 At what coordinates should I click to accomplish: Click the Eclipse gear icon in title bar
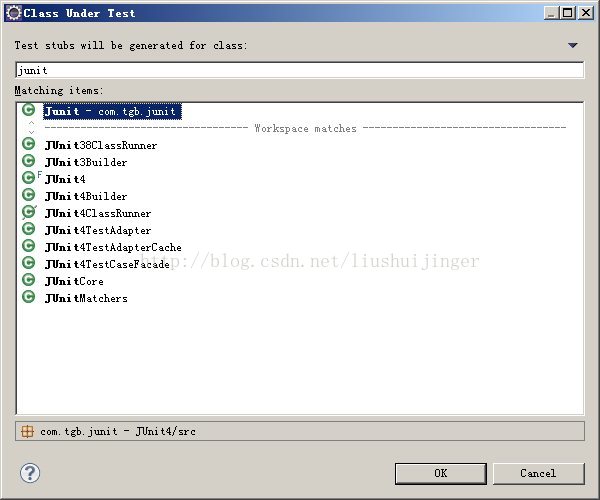[x=13, y=13]
